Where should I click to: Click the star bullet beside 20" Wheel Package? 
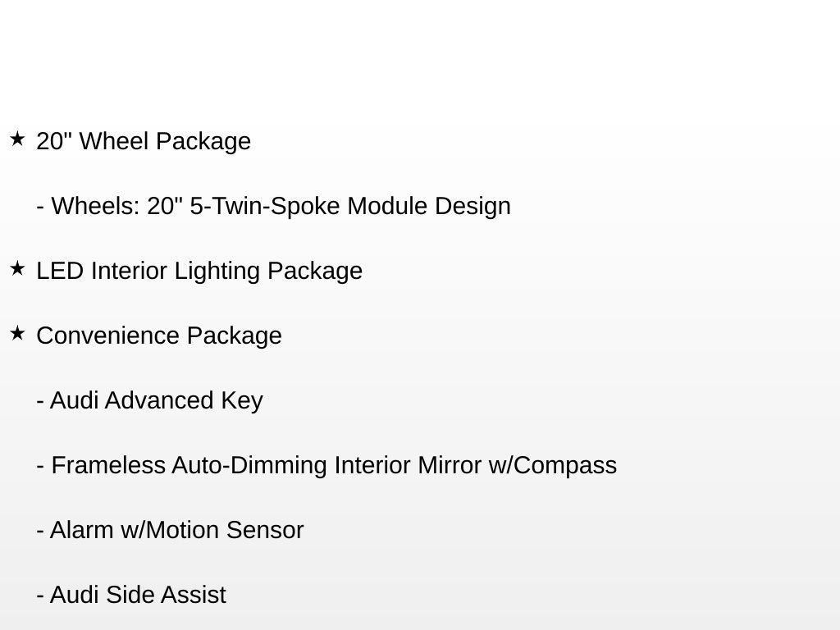[17, 139]
